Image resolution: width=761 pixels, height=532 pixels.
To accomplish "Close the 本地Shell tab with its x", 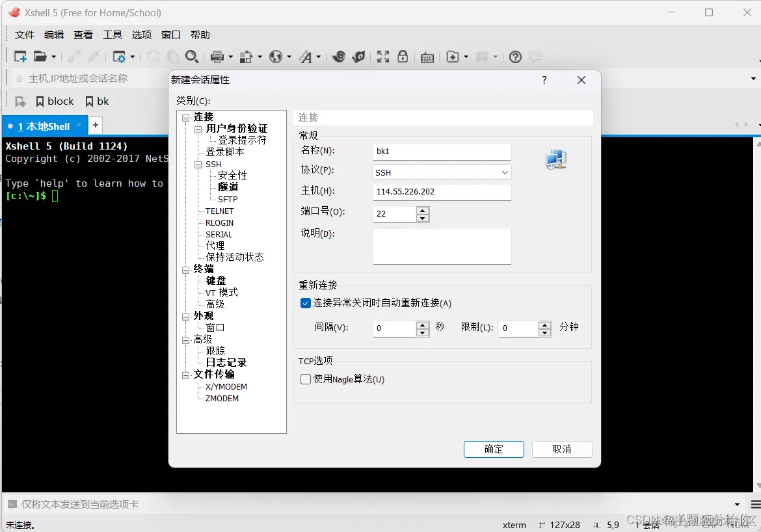I will tap(79, 125).
